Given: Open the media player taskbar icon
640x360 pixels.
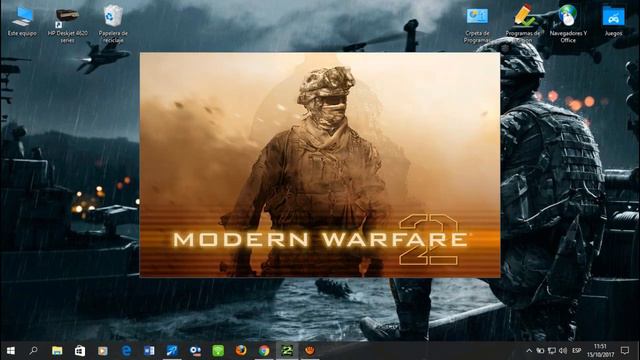Looking at the screenshot, I should coord(102,351).
